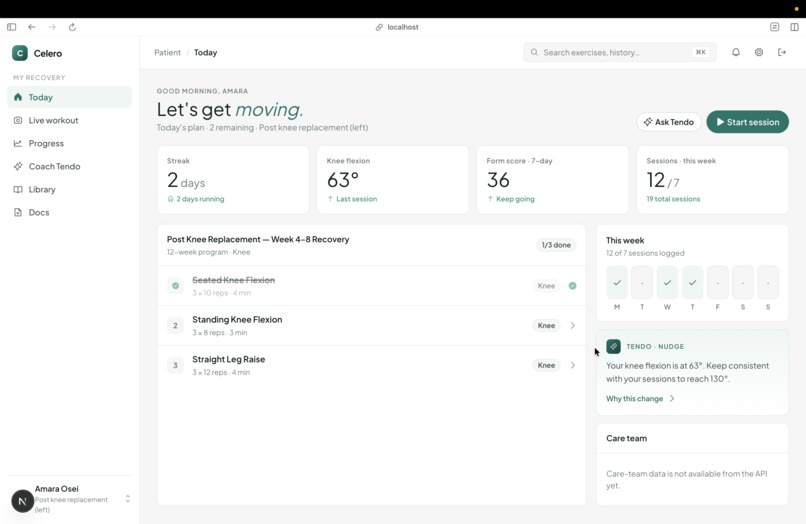The height and width of the screenshot is (524, 806).
Task: Toggle the browser sidebar panel icon
Action: (x=11, y=27)
